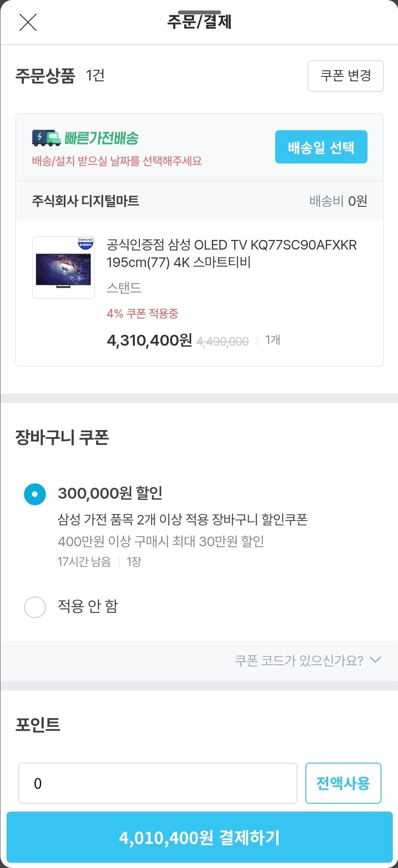Viewport: 398px width, 868px height.
Task: Tap the '삼성 가전 품목' coupon description
Action: (x=183, y=520)
